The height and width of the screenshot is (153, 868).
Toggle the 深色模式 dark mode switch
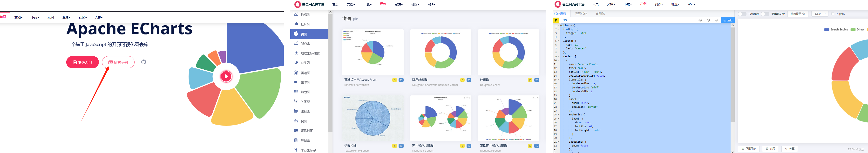pyautogui.click(x=742, y=14)
